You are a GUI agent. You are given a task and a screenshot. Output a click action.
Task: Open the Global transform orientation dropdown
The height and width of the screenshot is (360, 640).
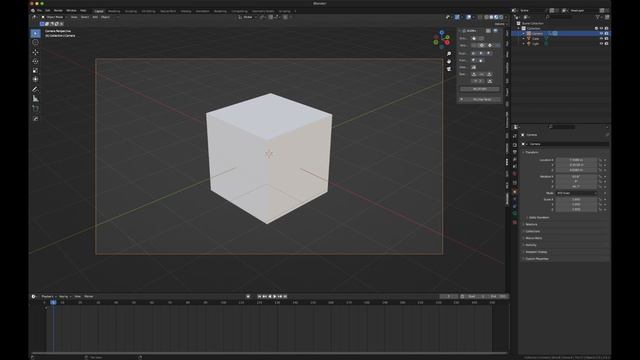click(247, 17)
